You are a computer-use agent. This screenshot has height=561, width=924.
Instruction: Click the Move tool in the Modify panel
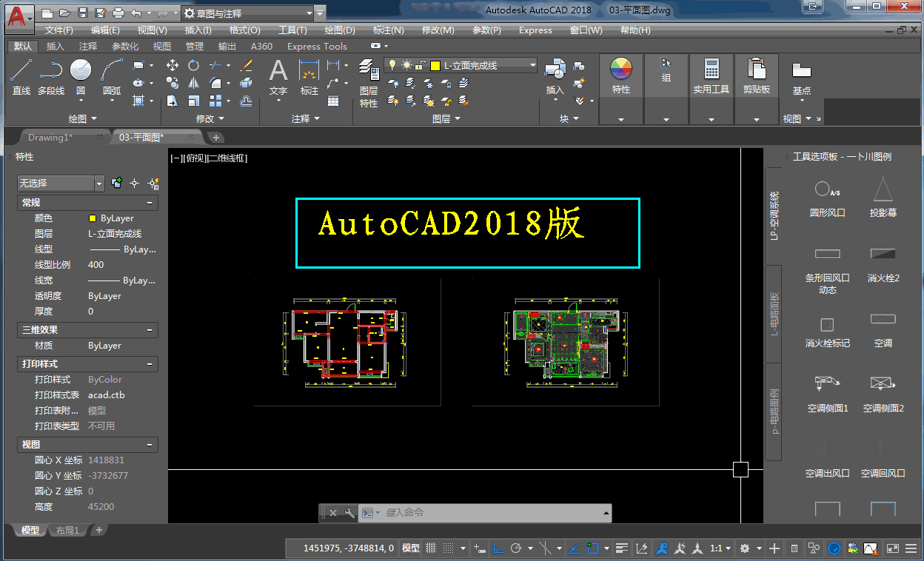[x=173, y=65]
